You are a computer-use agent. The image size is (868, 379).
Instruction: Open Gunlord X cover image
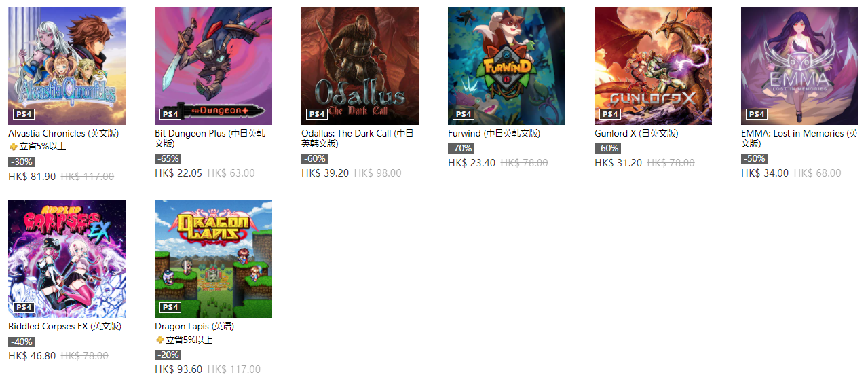653,66
